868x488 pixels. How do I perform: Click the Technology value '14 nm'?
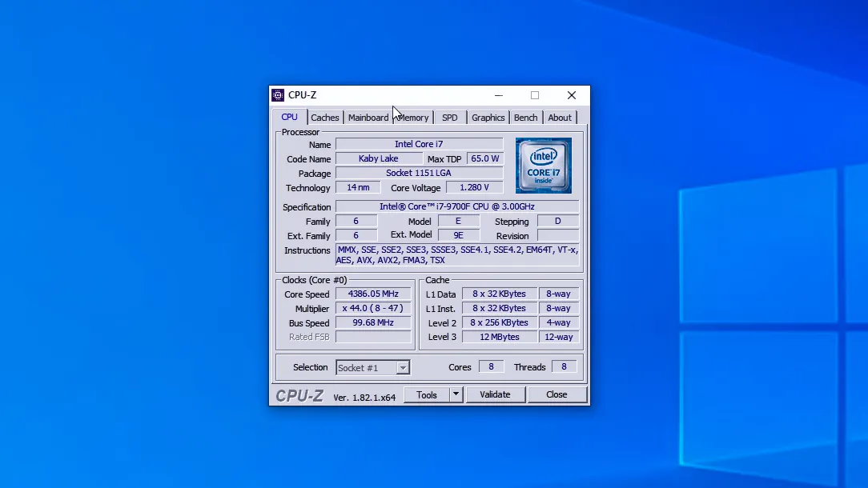(358, 187)
